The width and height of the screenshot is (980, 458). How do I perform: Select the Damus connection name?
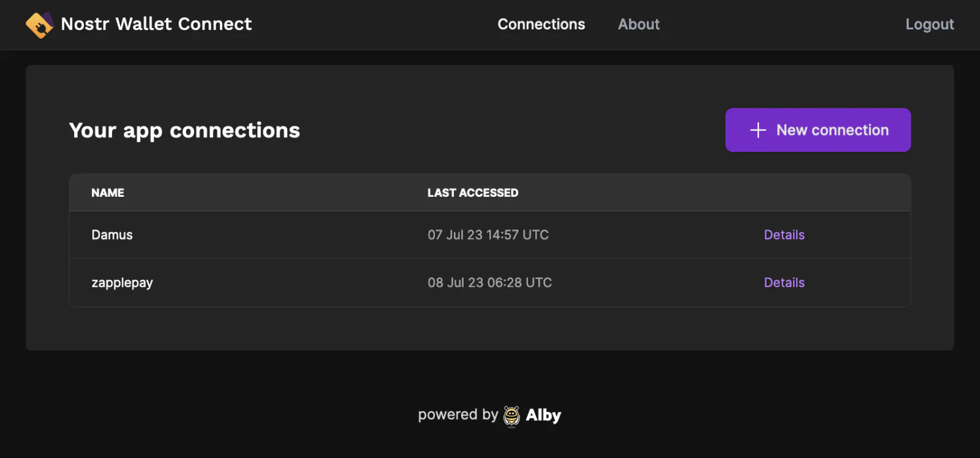click(x=112, y=235)
